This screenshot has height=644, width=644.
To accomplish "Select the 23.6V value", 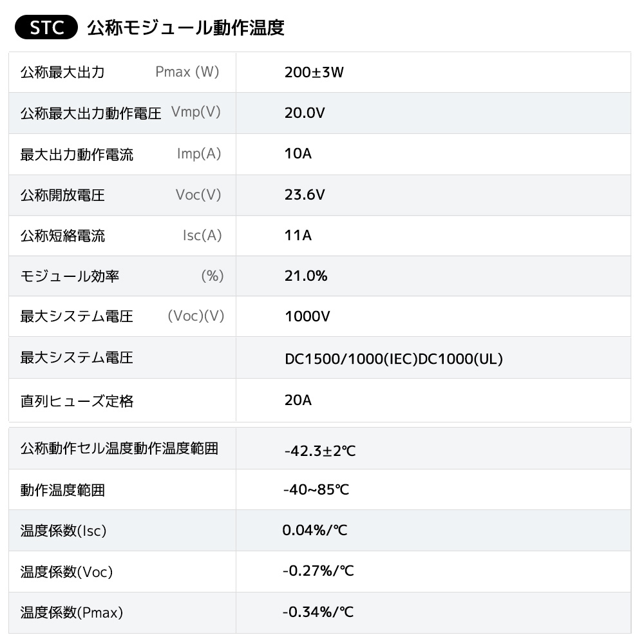I will click(x=305, y=195).
